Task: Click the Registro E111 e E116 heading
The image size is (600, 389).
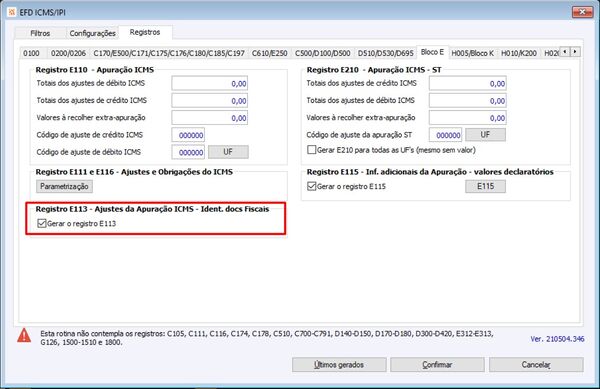Action: coord(134,172)
